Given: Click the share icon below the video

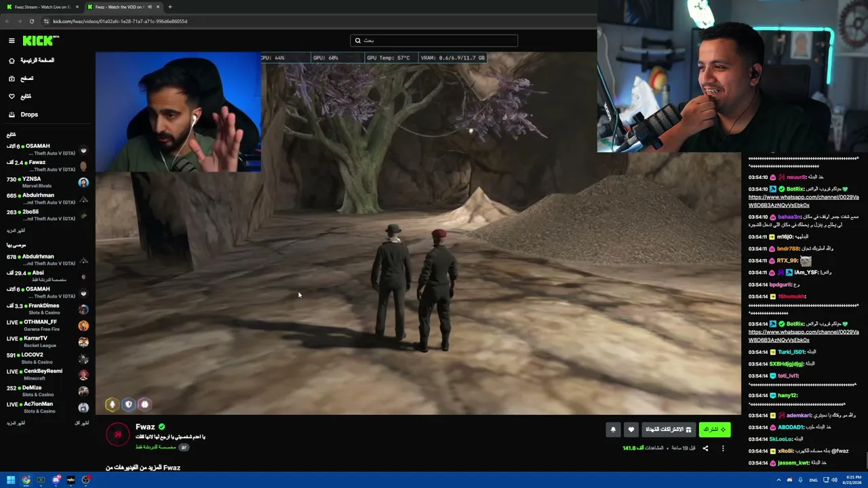Looking at the screenshot, I should [x=705, y=448].
